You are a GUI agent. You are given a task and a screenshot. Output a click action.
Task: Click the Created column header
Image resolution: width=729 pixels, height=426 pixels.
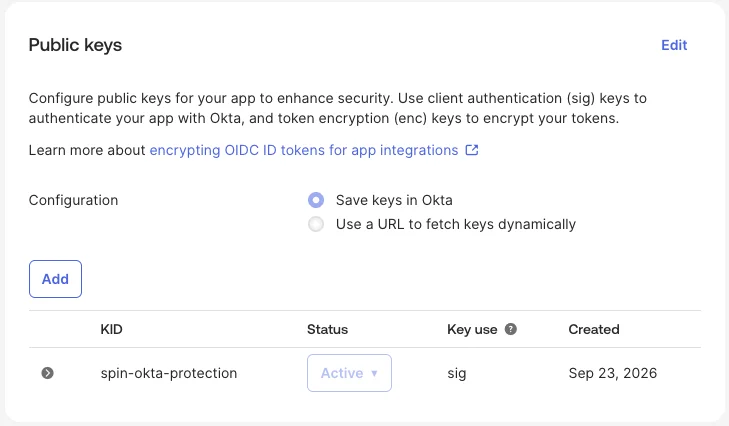coord(594,329)
